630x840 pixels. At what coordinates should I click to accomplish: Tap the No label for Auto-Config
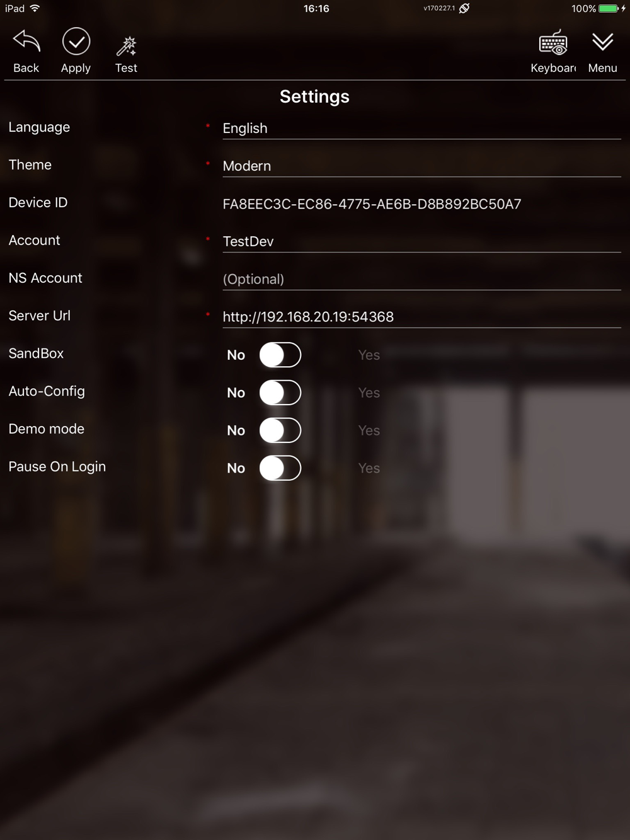(236, 393)
